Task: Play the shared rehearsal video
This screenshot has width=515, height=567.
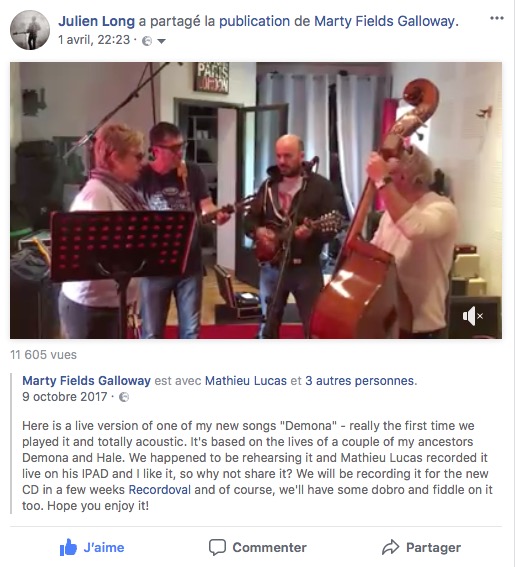Action: tap(256, 200)
